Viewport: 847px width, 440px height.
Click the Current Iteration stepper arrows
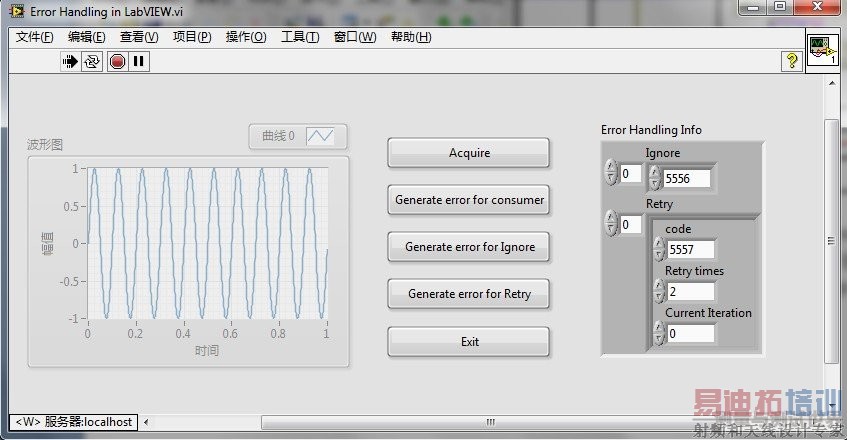[659, 333]
